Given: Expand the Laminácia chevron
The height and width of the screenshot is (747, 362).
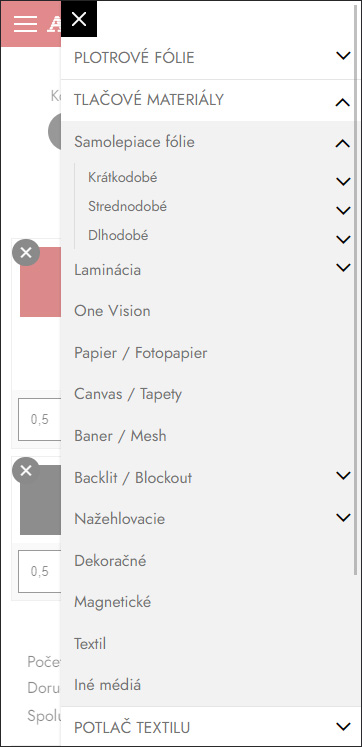Looking at the screenshot, I should [343, 267].
